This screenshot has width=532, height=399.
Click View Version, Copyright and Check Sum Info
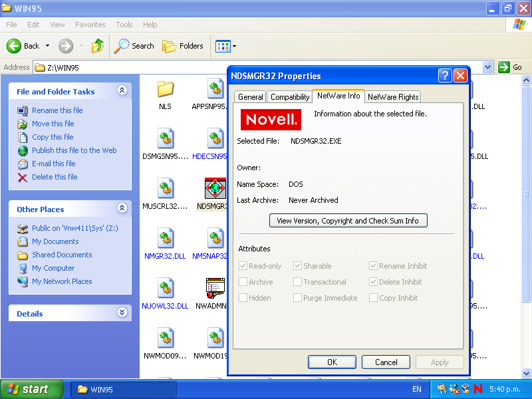coord(348,221)
